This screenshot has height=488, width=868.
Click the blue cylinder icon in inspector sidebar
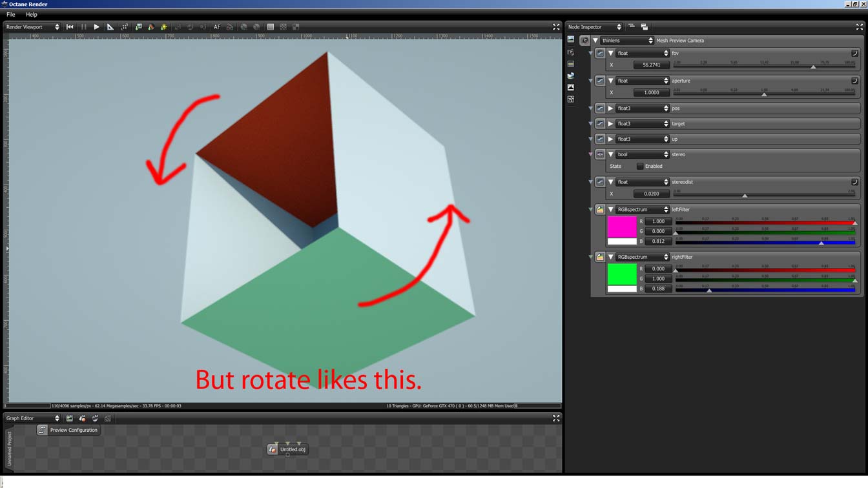point(570,76)
